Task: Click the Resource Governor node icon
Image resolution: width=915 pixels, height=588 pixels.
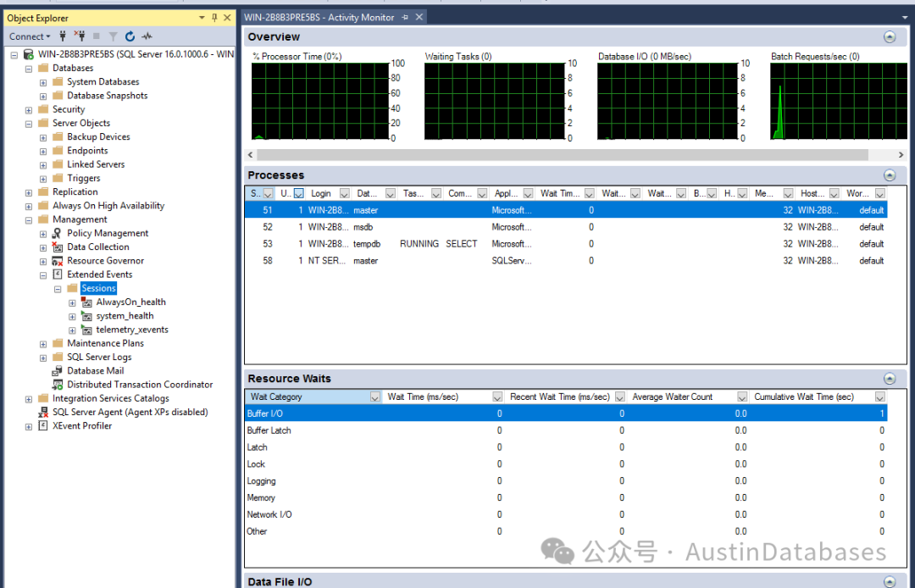Action: [x=58, y=261]
